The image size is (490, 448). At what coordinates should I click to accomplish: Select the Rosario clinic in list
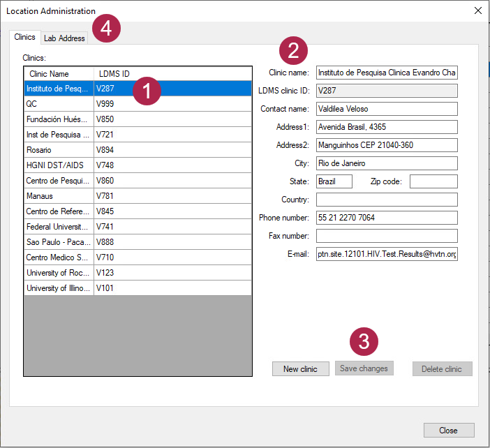coord(59,150)
